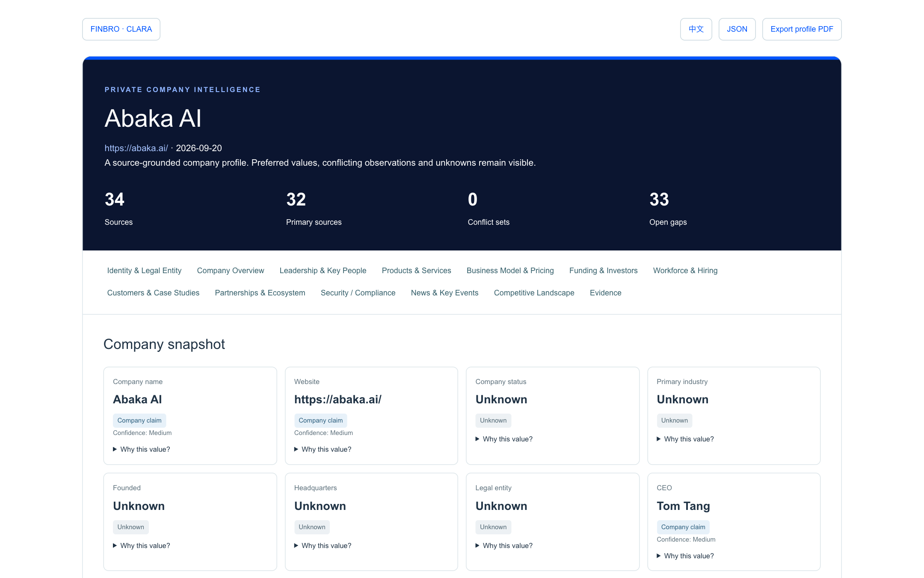This screenshot has width=924, height=578.
Task: Expand 'Why this value?' under Founded card
Action: 142,545
